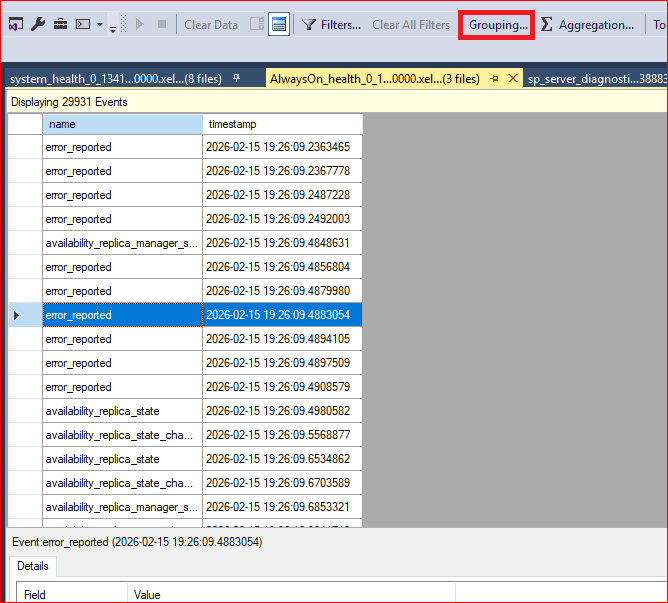Screen dimensions: 668x603
Task: Open the Aggregation dialog
Action: (x=587, y=24)
